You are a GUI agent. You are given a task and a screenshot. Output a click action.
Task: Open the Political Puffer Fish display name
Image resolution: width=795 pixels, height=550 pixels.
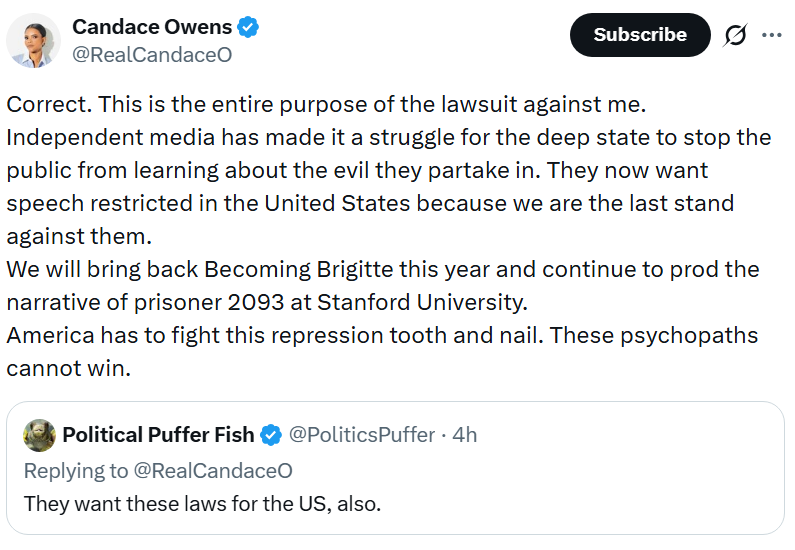point(159,435)
